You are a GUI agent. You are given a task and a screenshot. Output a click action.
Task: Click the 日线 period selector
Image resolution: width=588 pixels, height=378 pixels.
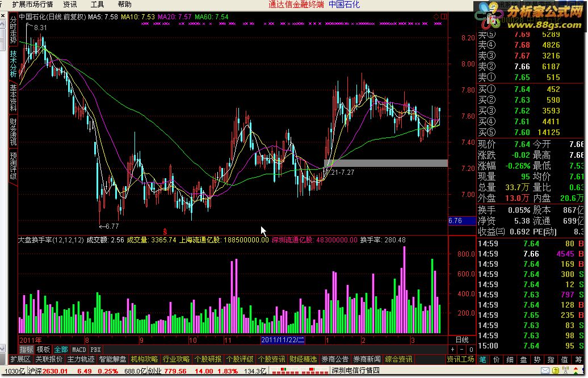pyautogui.click(x=462, y=340)
